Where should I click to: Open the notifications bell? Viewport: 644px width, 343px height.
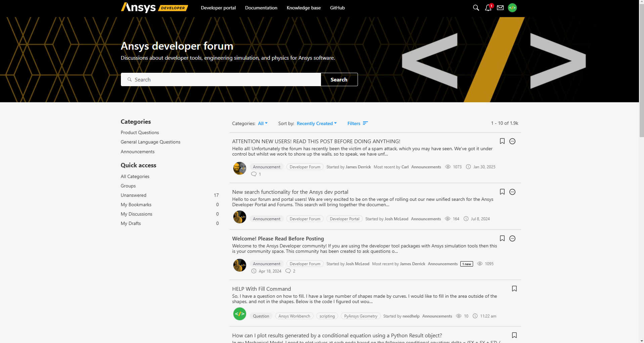point(489,8)
